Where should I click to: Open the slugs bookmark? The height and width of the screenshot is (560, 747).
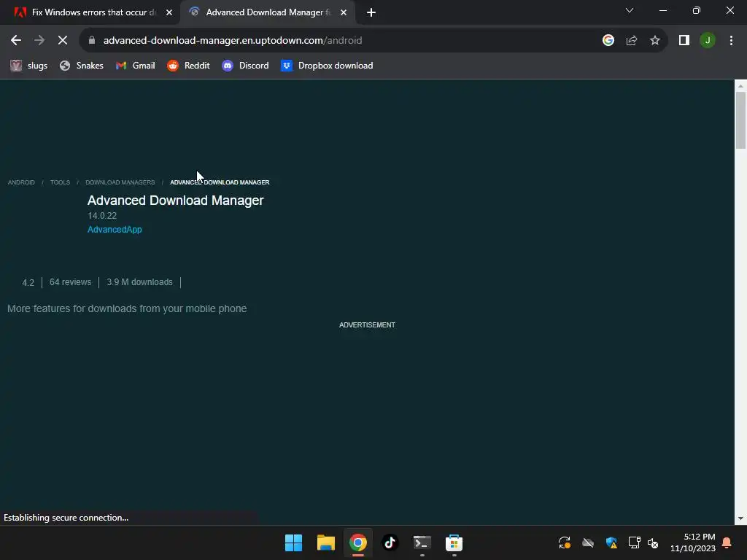(x=29, y=66)
